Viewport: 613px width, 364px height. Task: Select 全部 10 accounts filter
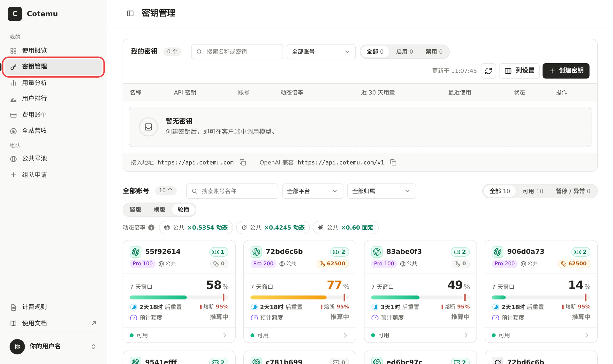click(500, 191)
